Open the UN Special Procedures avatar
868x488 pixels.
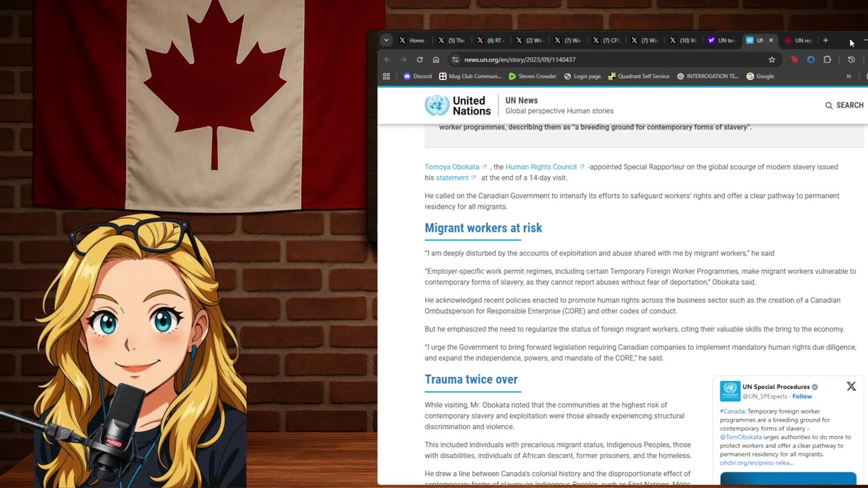tap(730, 390)
